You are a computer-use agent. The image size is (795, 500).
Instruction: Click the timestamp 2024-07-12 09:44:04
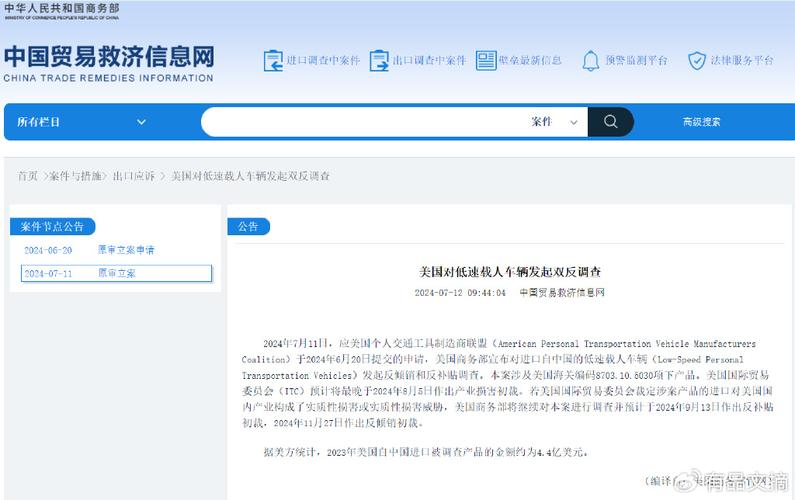[x=460, y=293]
